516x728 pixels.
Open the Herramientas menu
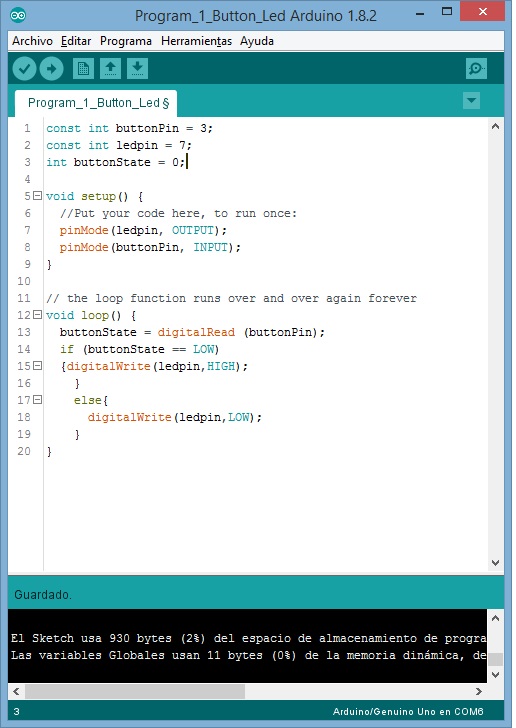[196, 41]
